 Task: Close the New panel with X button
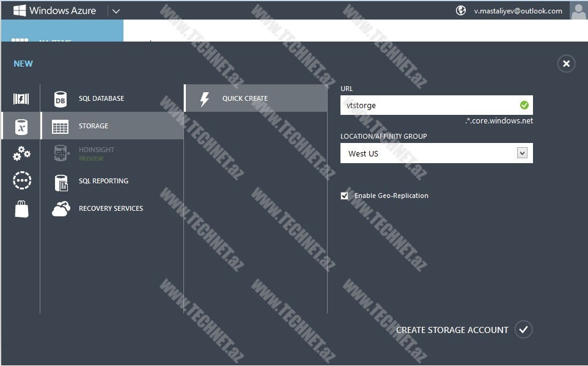[566, 64]
